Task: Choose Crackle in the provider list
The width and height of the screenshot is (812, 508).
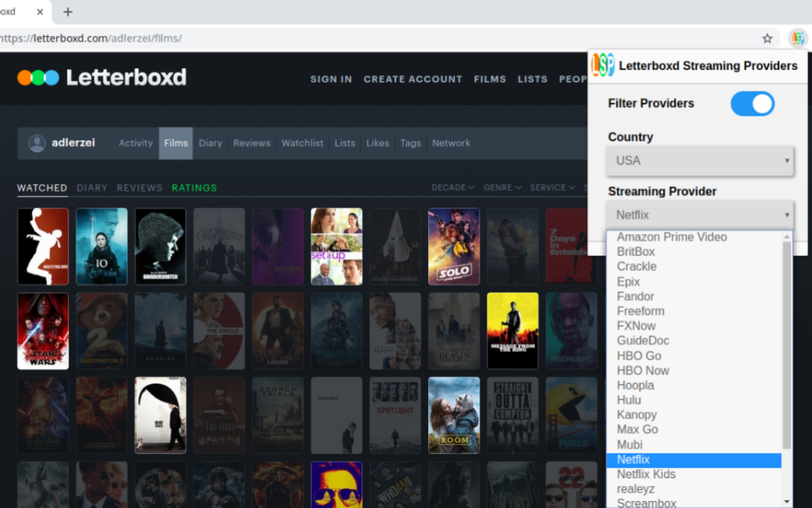Action: [x=694, y=267]
